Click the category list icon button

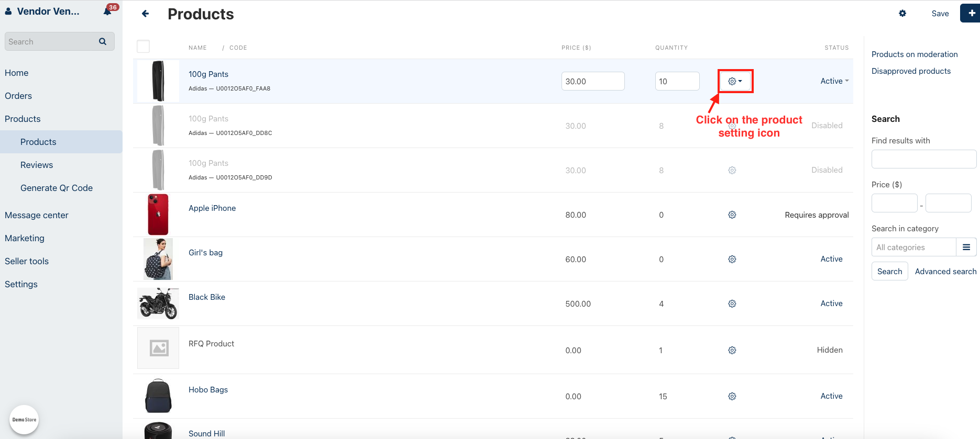click(966, 247)
